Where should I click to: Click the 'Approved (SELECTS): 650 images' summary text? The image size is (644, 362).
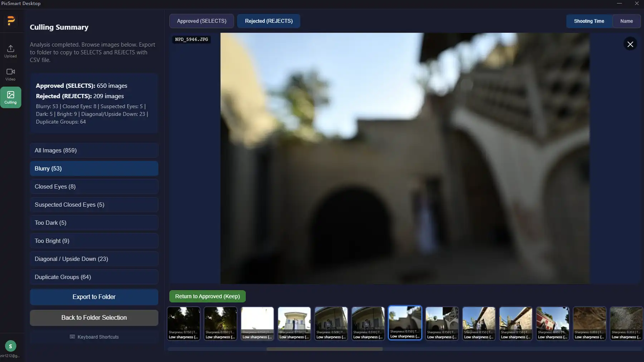(82, 86)
